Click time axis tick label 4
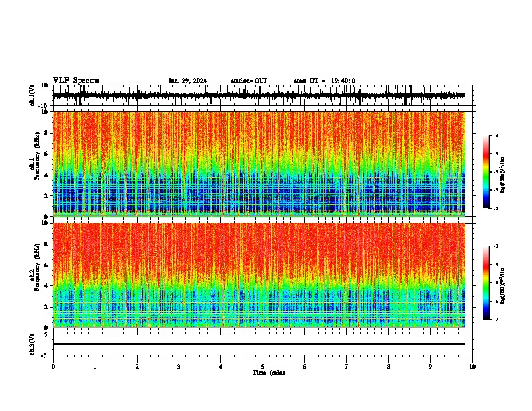This screenshot has width=532, height=411. (221, 367)
